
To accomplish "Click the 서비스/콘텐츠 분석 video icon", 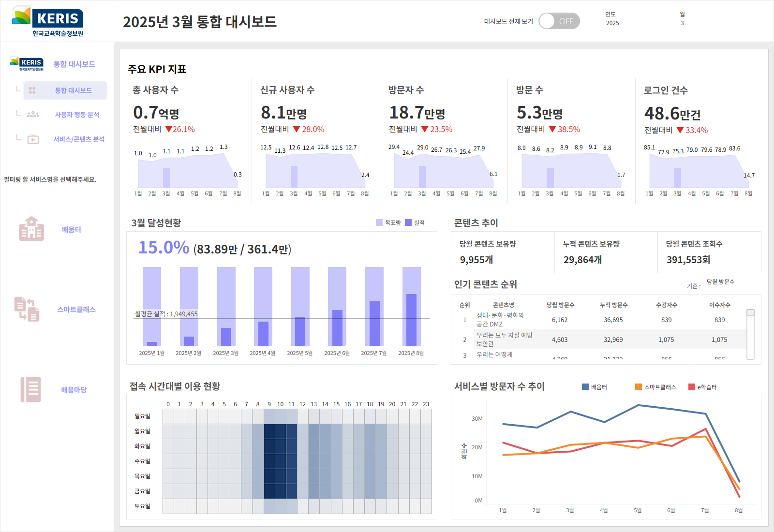I will click(x=33, y=139).
